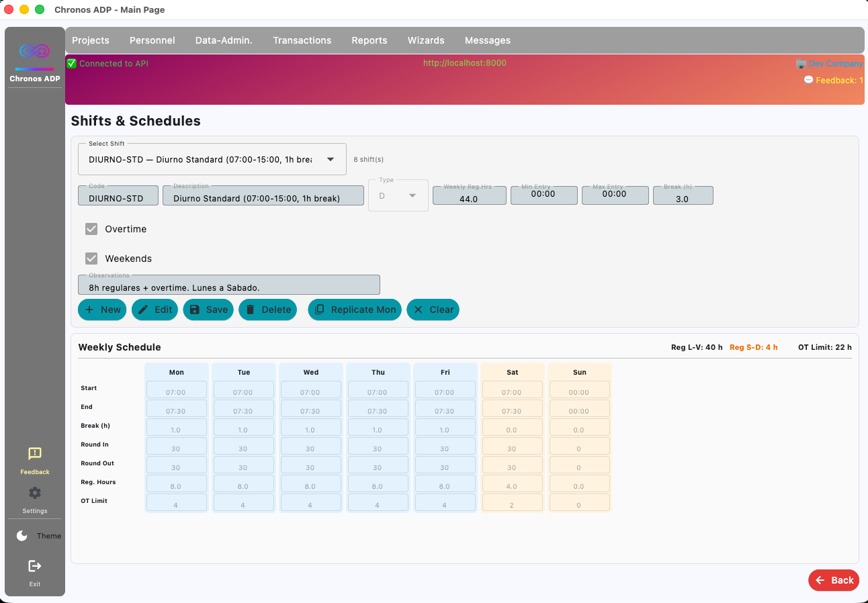The image size is (868, 603).
Task: Click the X icon on Clear
Action: pyautogui.click(x=418, y=310)
